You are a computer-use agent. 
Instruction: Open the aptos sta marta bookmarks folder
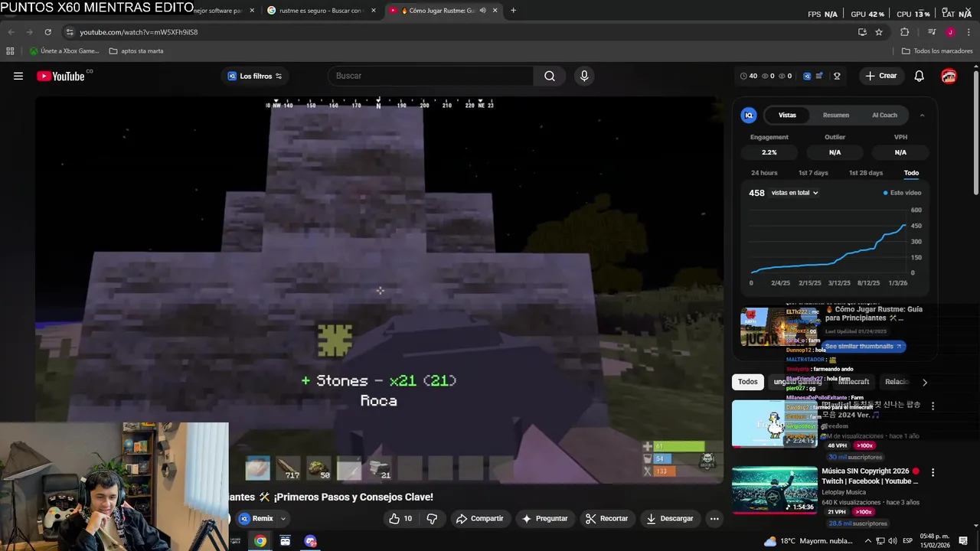click(136, 51)
